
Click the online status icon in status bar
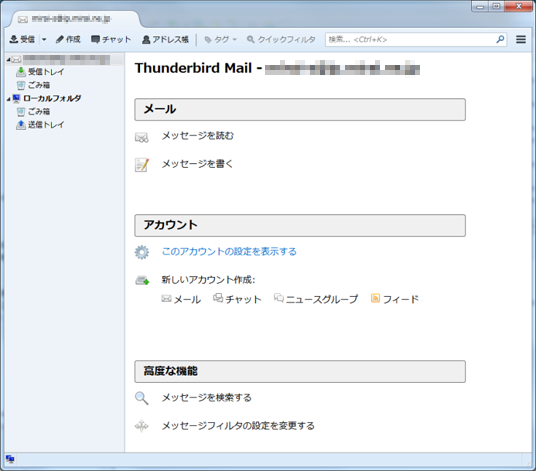tap(10, 459)
